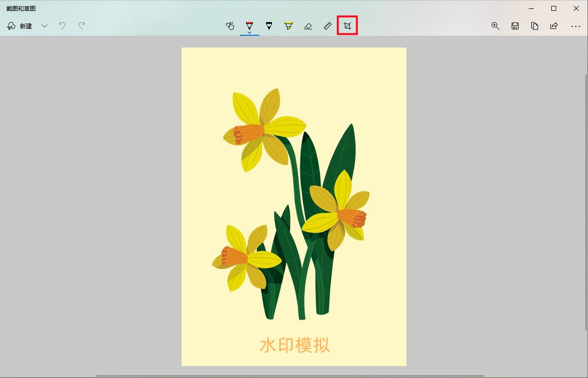Share the snip

tap(554, 26)
